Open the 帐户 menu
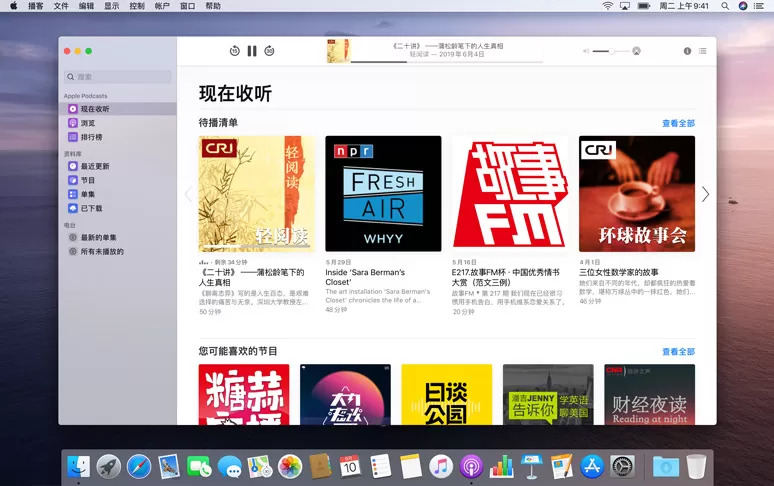 162,6
